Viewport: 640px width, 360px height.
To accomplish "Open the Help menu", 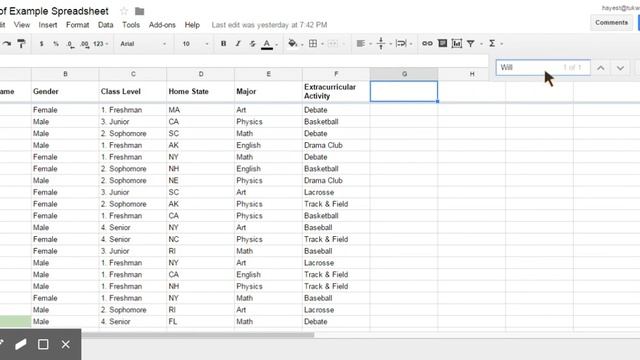I will pyautogui.click(x=192, y=25).
